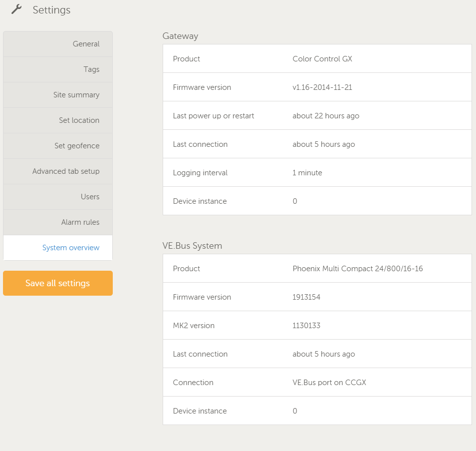Click the Gateway 'Firmware version' label
This screenshot has width=476, height=451.
[x=202, y=87]
